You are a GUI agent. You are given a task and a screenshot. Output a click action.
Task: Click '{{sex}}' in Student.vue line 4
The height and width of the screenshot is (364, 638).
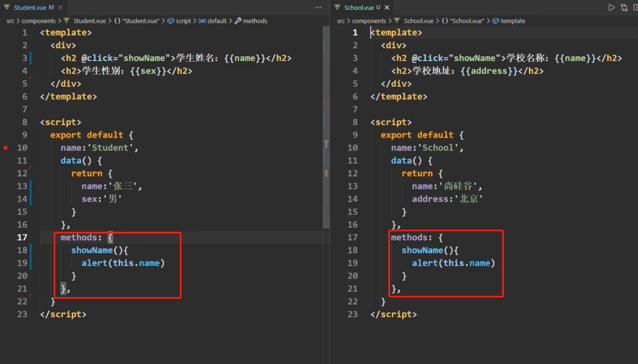148,71
